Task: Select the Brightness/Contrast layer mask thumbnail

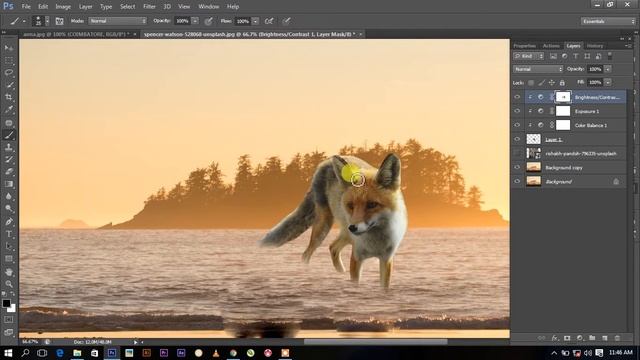Action: click(563, 97)
